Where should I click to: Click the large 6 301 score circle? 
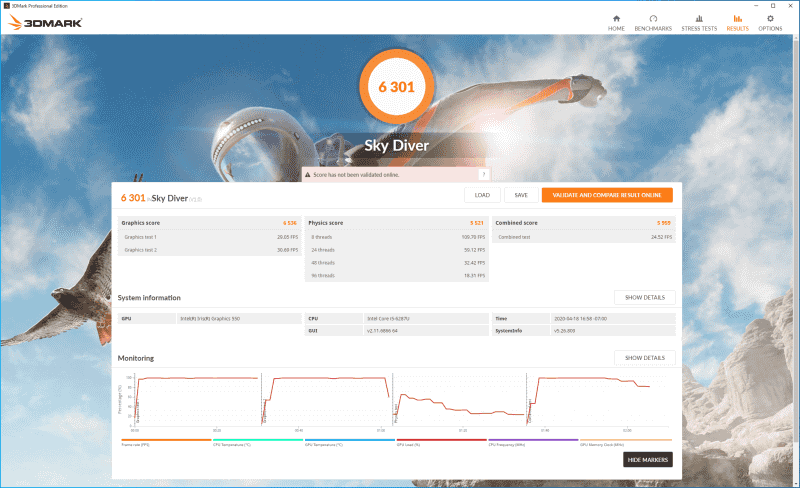tap(397, 87)
